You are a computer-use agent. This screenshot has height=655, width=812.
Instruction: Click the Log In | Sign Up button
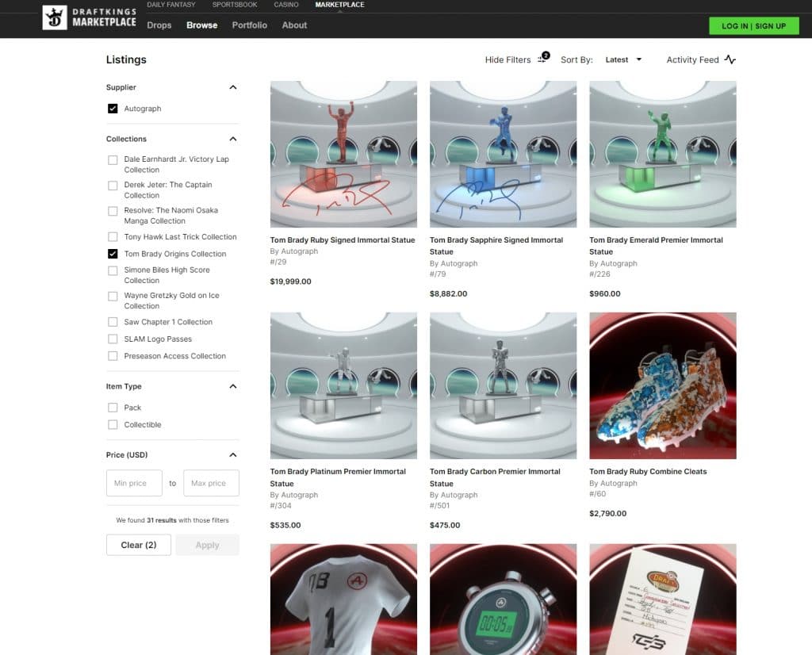coord(754,26)
